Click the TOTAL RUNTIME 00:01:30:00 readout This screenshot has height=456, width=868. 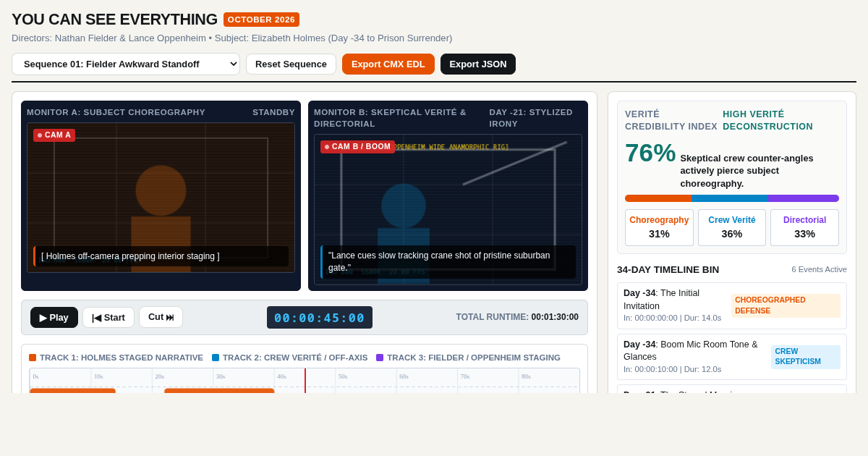pyautogui.click(x=517, y=317)
